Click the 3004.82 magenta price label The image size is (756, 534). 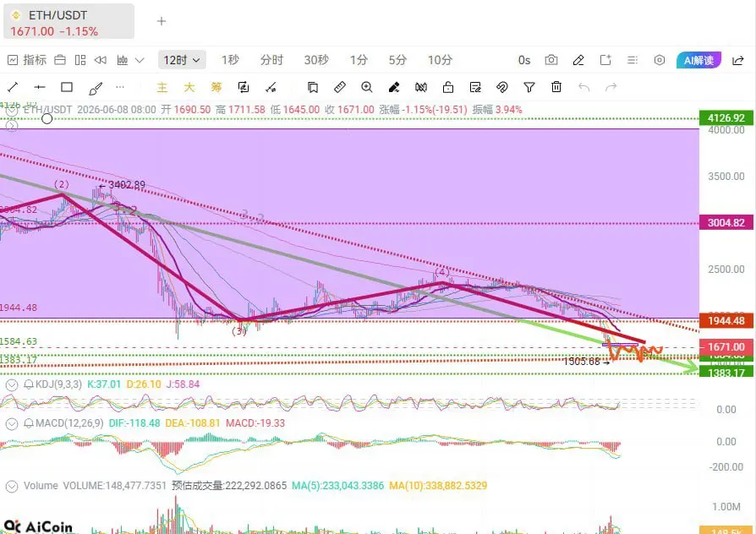(726, 223)
